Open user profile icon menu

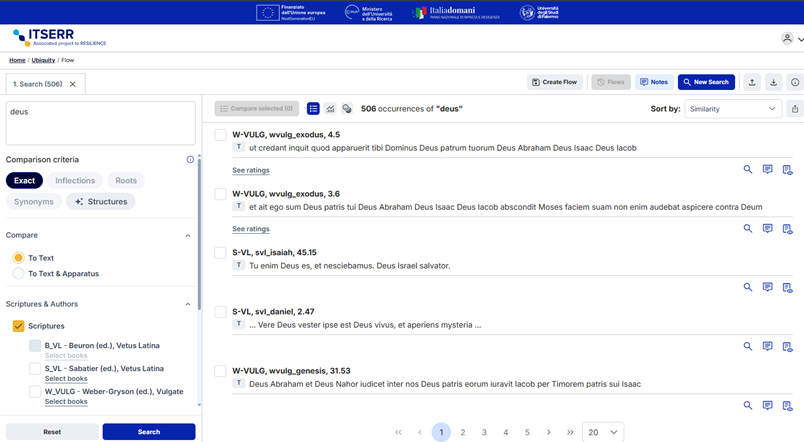pos(787,38)
